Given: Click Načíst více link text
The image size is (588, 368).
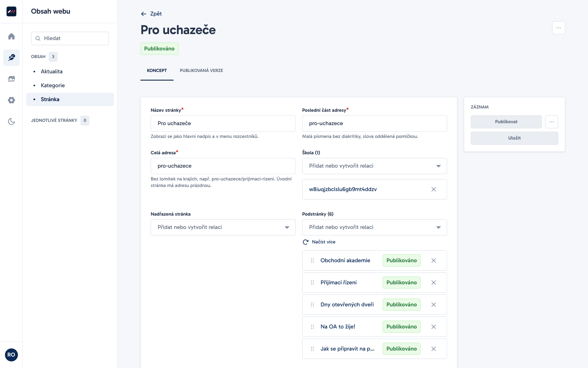Looking at the screenshot, I should pyautogui.click(x=324, y=242).
